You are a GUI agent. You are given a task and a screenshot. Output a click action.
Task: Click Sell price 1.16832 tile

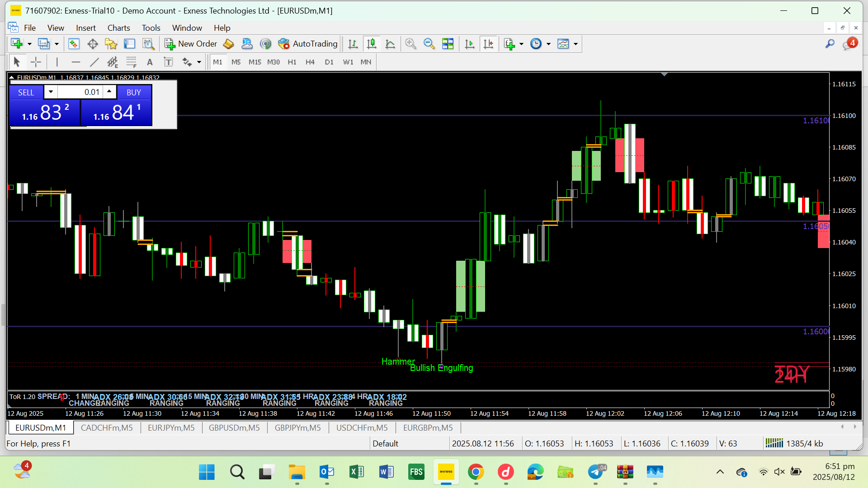(x=45, y=113)
